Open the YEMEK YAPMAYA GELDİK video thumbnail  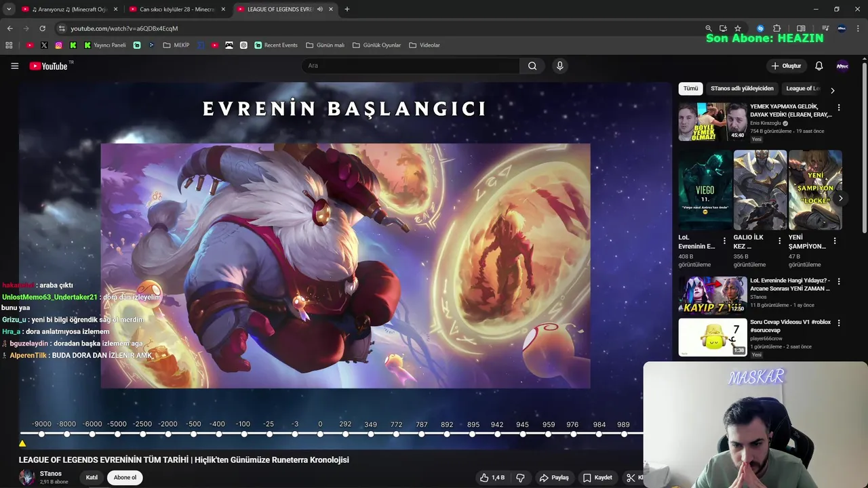[713, 121]
